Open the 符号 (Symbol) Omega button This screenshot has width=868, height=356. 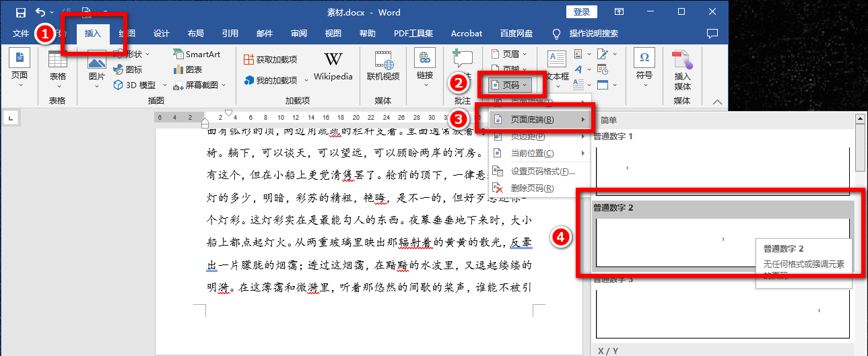pyautogui.click(x=644, y=67)
